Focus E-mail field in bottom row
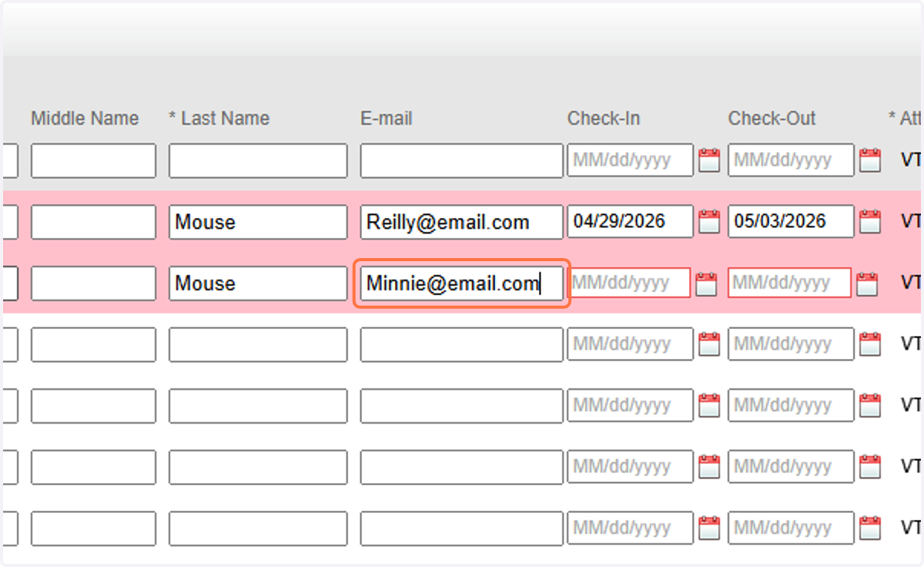 point(461,528)
